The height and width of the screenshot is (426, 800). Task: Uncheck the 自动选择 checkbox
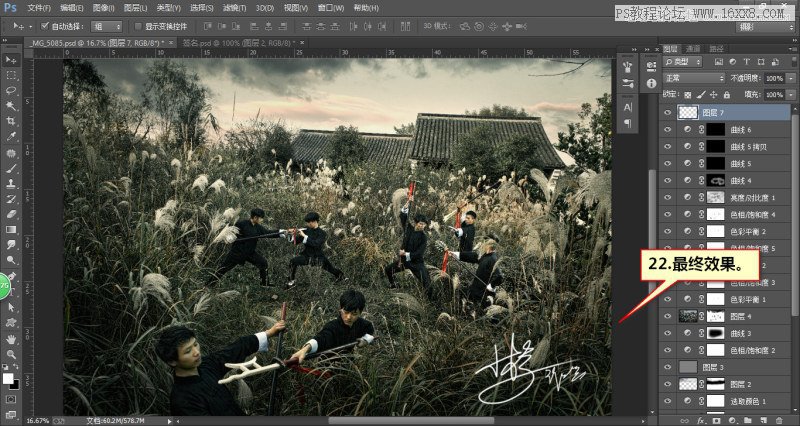click(44, 26)
